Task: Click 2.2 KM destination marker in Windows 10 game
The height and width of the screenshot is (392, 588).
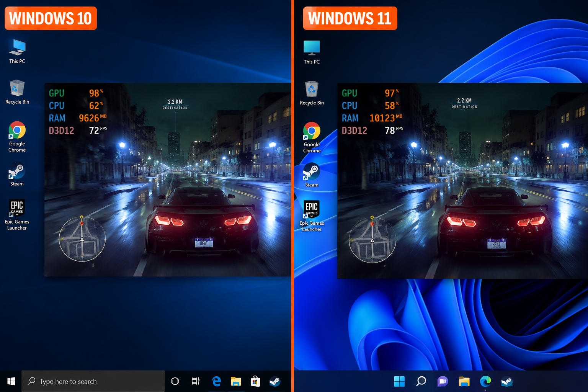Action: coord(175,104)
